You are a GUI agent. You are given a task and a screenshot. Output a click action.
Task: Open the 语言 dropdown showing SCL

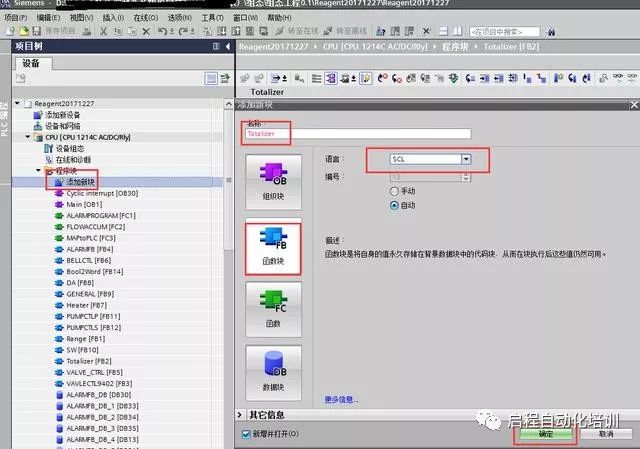(466, 159)
